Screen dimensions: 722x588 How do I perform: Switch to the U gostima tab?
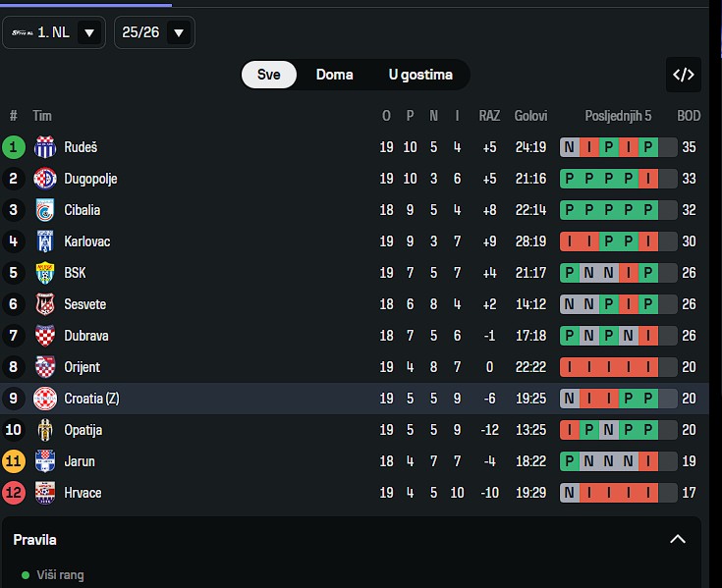pos(420,75)
